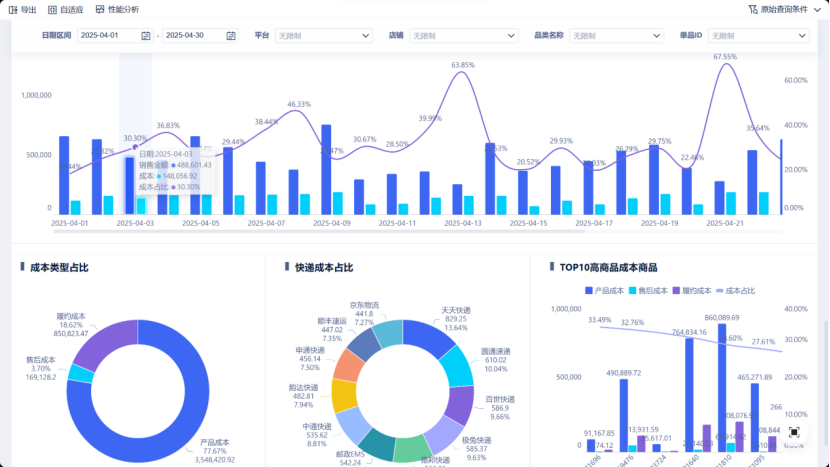
Task: Click the TOP10高商品成本商品 title
Action: click(x=608, y=267)
